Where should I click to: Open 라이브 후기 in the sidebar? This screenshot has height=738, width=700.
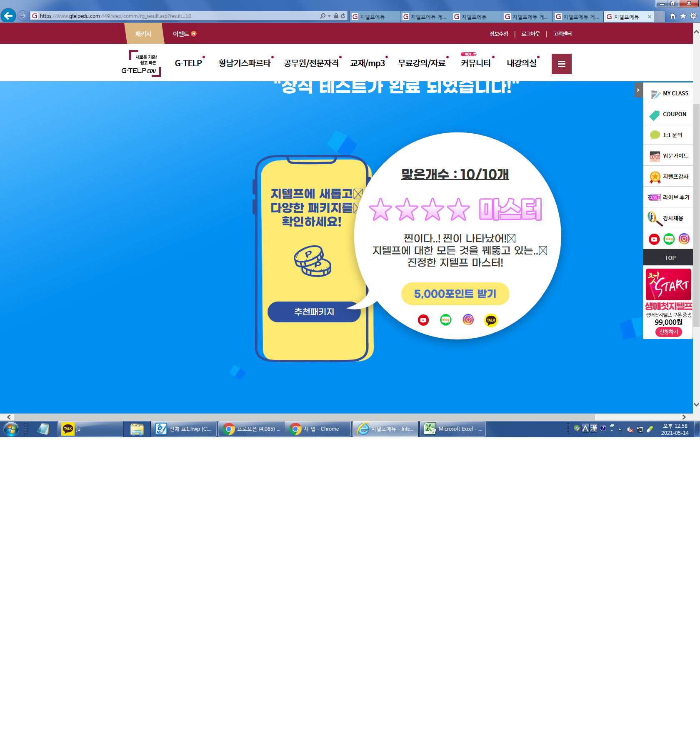pyautogui.click(x=668, y=197)
